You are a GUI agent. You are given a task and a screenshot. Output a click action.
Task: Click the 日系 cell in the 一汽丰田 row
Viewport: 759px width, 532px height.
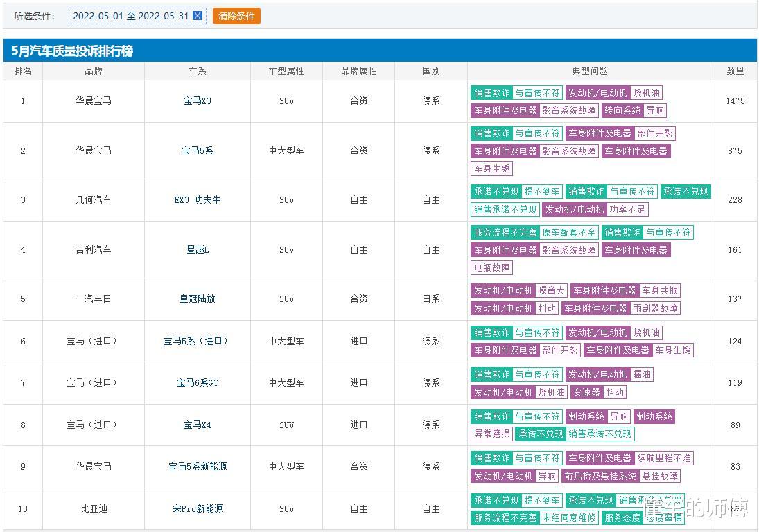click(431, 299)
